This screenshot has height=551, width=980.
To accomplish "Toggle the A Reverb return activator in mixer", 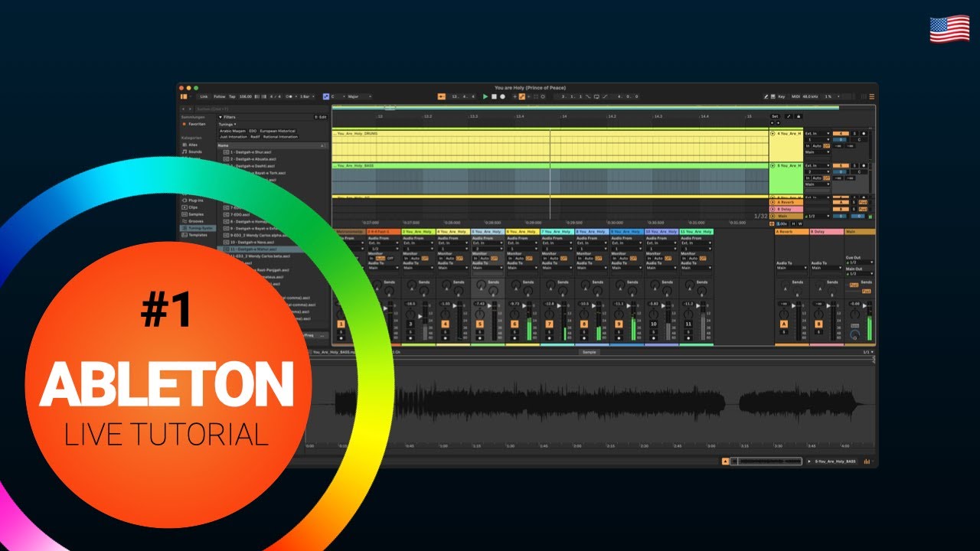I will click(783, 324).
